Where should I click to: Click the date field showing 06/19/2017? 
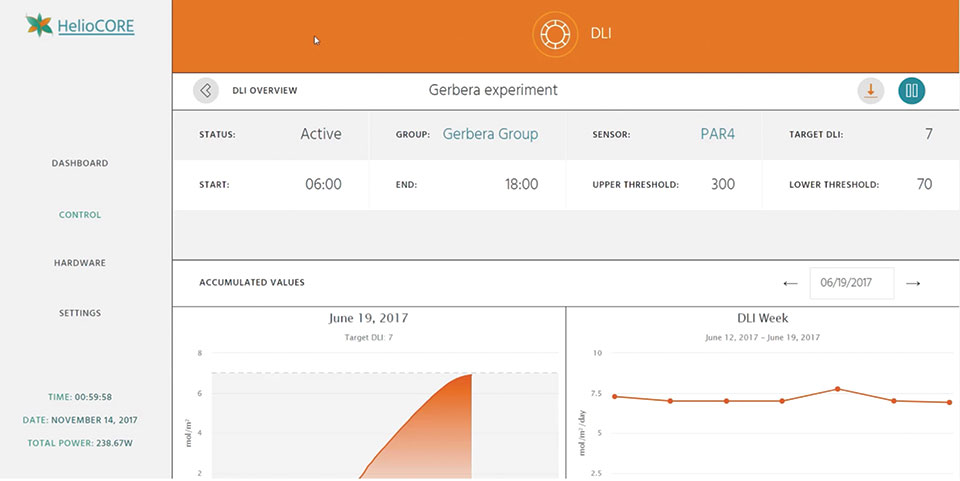[851, 283]
